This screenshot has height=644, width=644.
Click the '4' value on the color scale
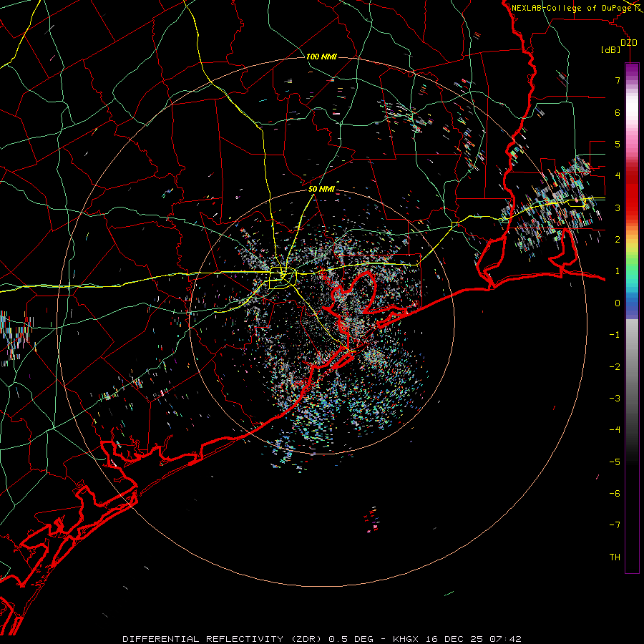(x=618, y=176)
